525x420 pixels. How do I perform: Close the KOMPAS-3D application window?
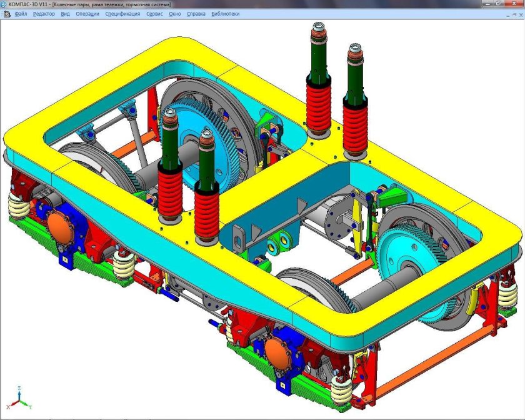(x=514, y=4)
